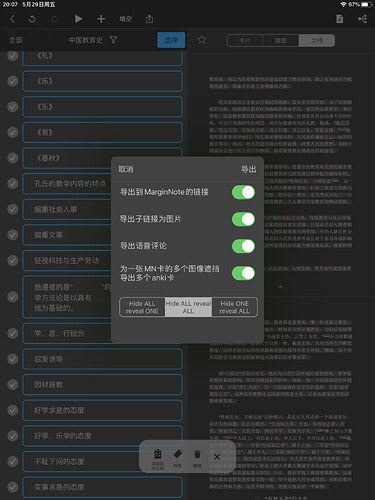
Task: Uncheck the 因材施教 card checkmark
Action: (13, 384)
